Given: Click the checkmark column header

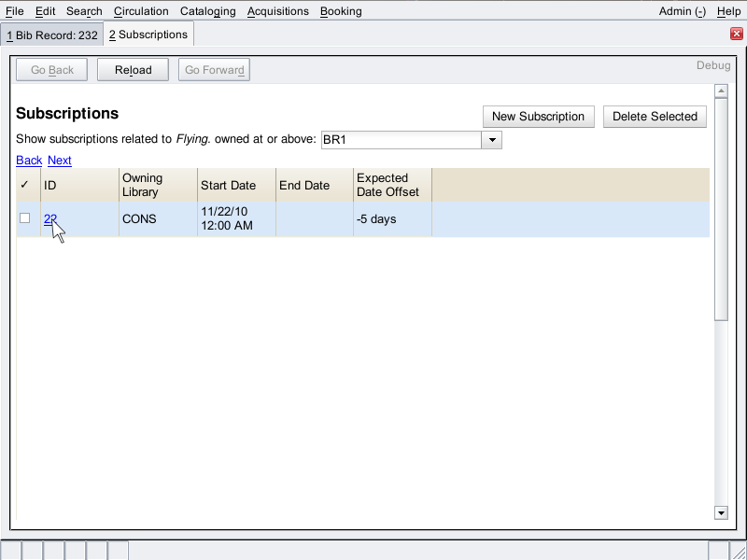Looking at the screenshot, I should (x=25, y=185).
